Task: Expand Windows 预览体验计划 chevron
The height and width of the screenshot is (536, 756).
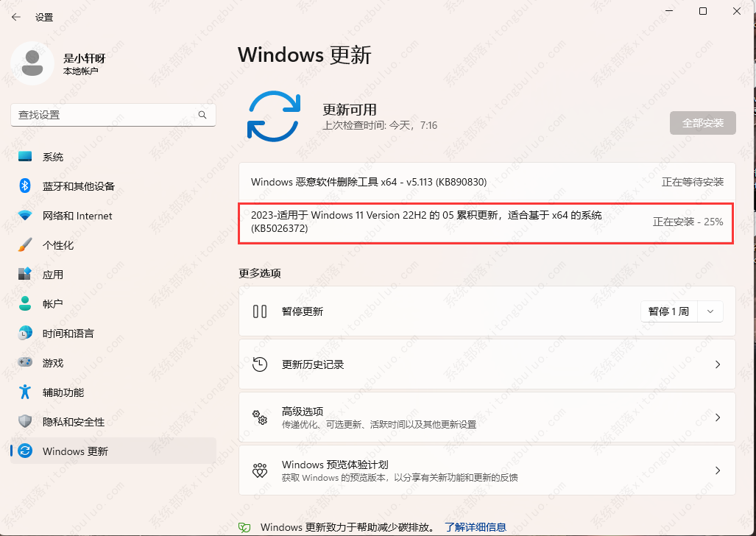Action: click(718, 470)
